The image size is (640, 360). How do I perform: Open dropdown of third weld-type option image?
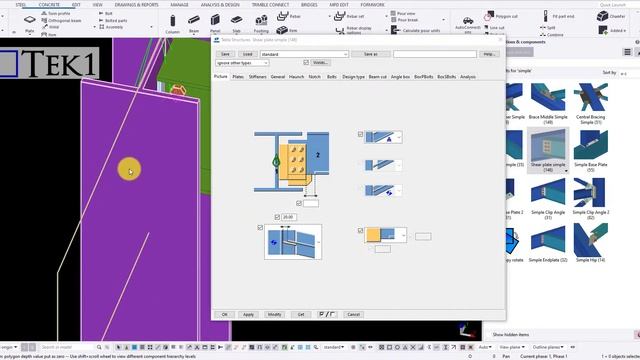tap(399, 191)
